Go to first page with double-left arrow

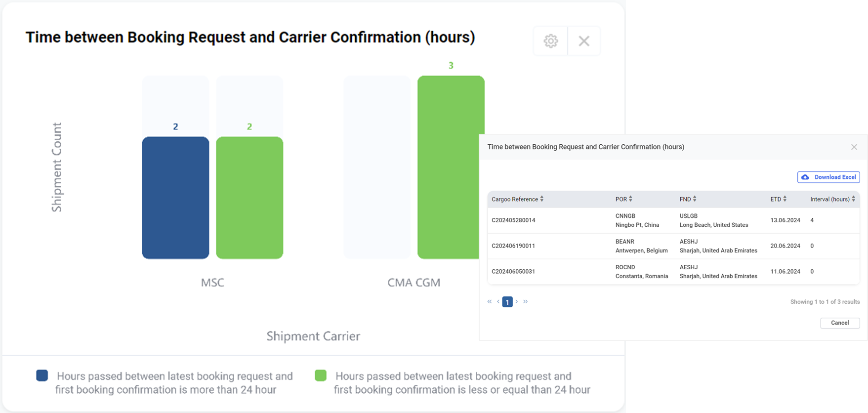point(490,301)
